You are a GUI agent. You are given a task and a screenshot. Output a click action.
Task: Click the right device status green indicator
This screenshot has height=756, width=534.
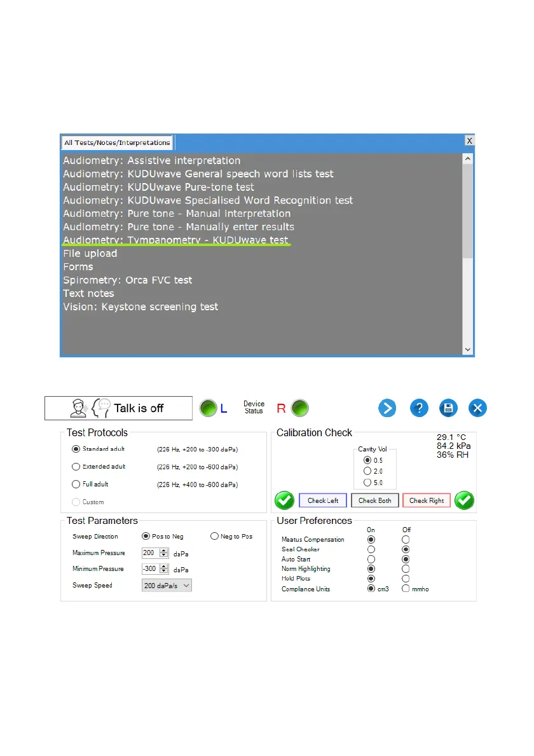point(300,408)
